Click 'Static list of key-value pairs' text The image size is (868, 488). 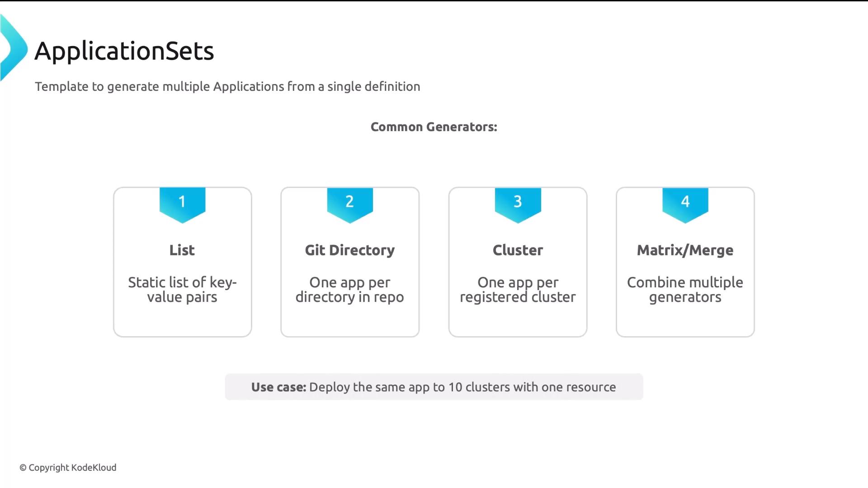click(182, 290)
